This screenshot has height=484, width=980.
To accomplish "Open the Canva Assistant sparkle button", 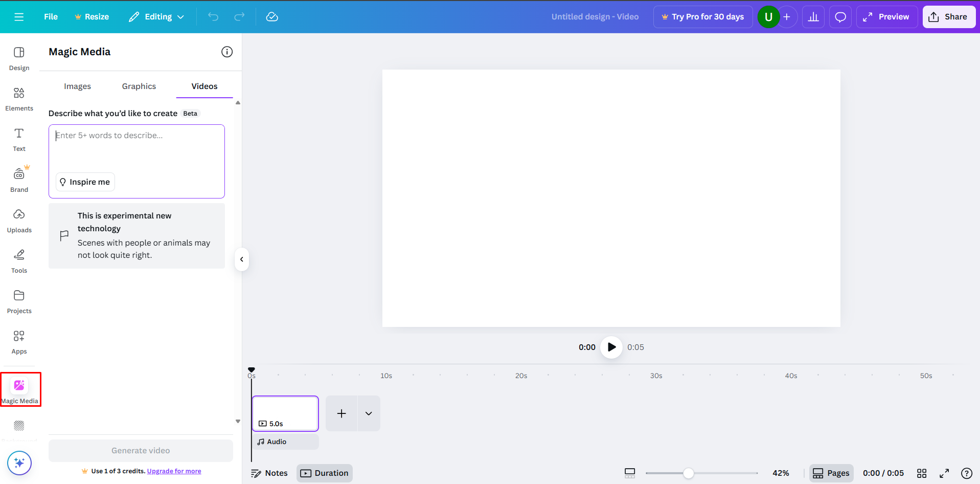I will [x=19, y=463].
